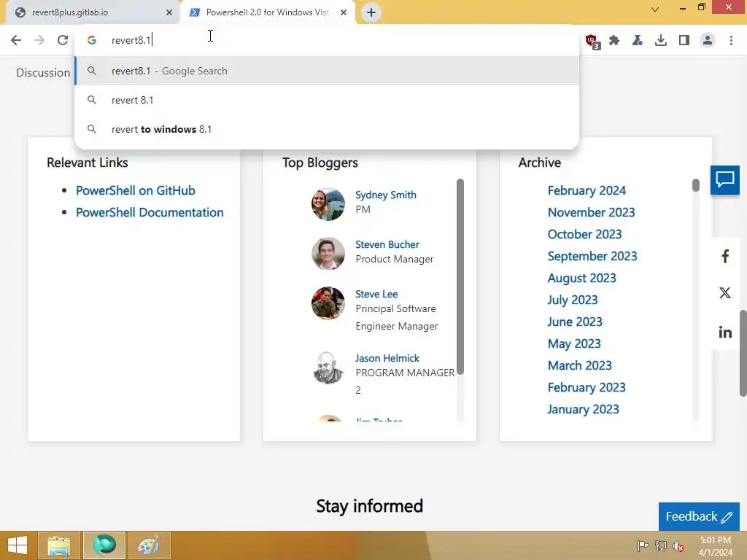Click Steven Bucher's profile photo
This screenshot has height=560, width=747.
[x=328, y=254]
